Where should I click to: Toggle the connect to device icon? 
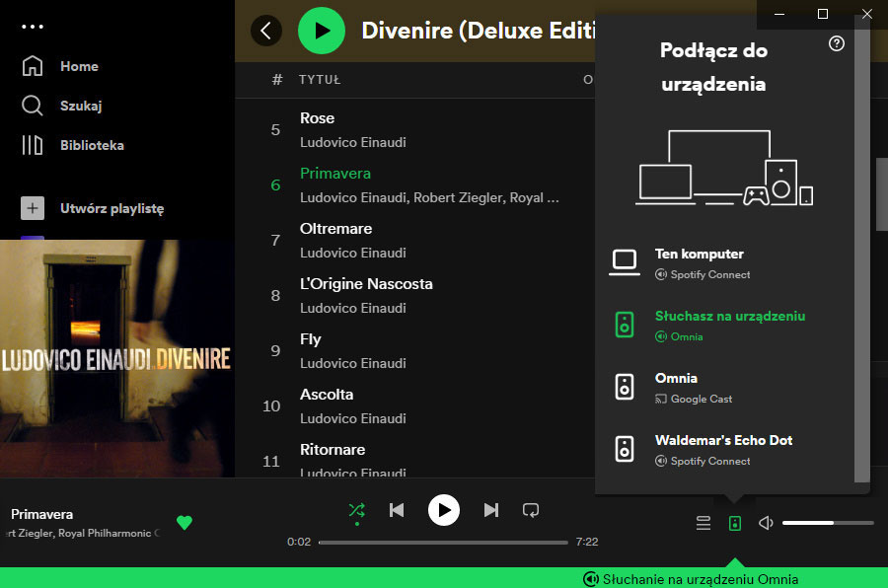(734, 523)
